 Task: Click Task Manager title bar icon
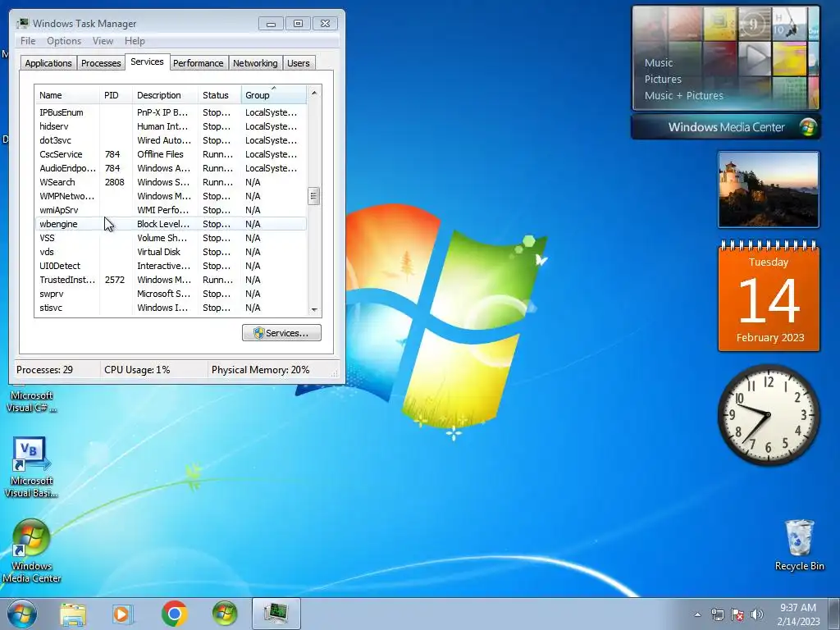click(22, 23)
